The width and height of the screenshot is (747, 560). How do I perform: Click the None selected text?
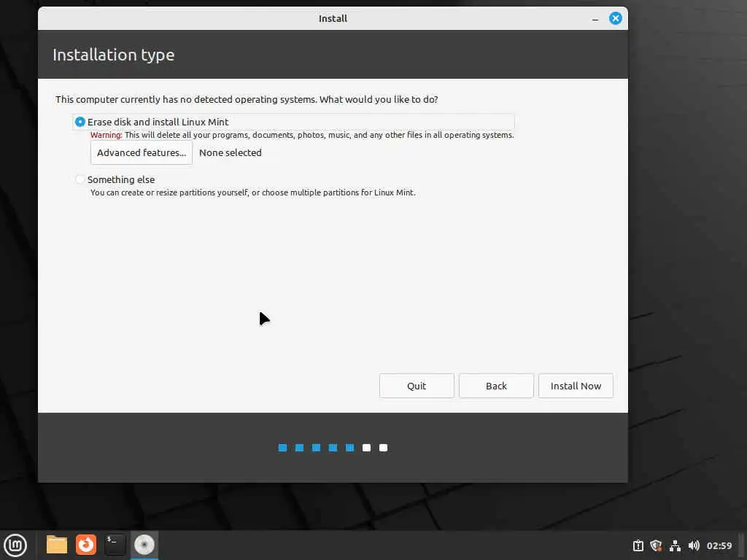(x=230, y=153)
